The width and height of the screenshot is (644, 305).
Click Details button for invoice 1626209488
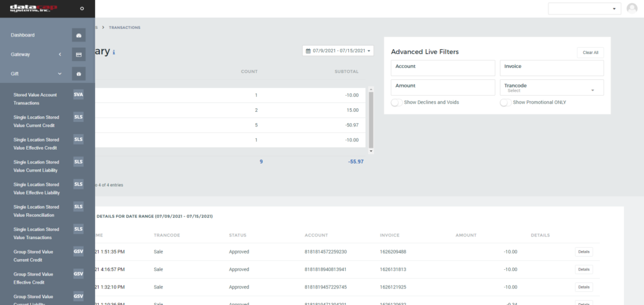coord(584,252)
